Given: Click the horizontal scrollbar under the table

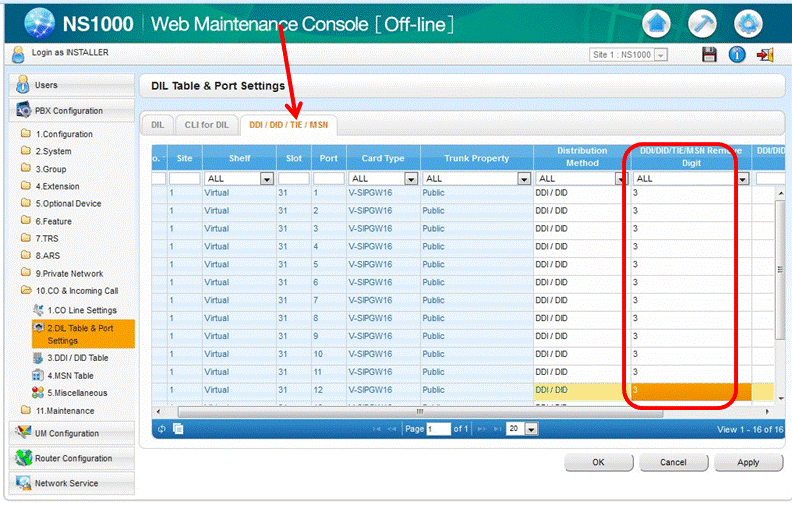Looking at the screenshot, I should (x=420, y=411).
